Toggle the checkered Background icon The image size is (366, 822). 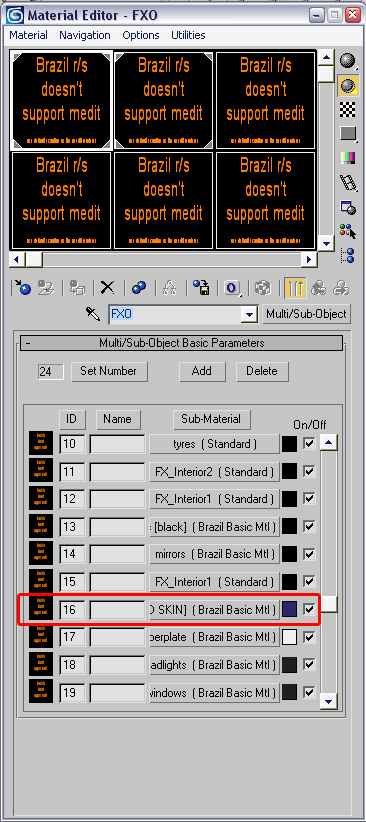tap(347, 110)
